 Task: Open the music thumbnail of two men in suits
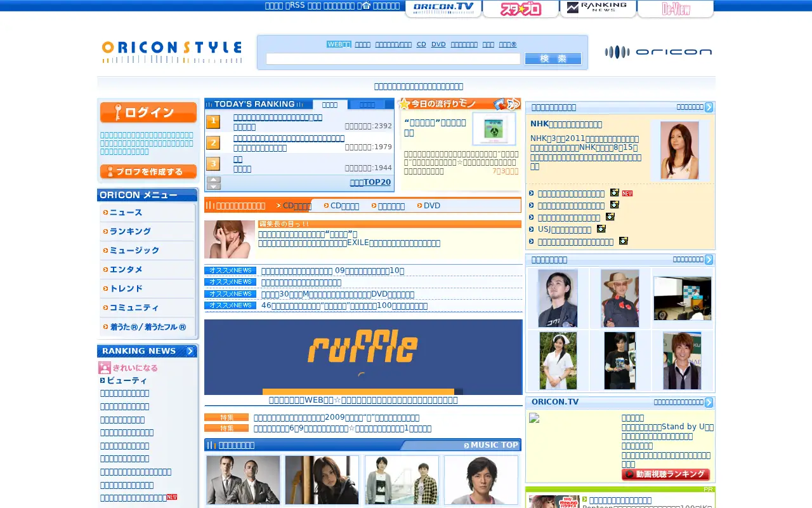click(x=243, y=480)
